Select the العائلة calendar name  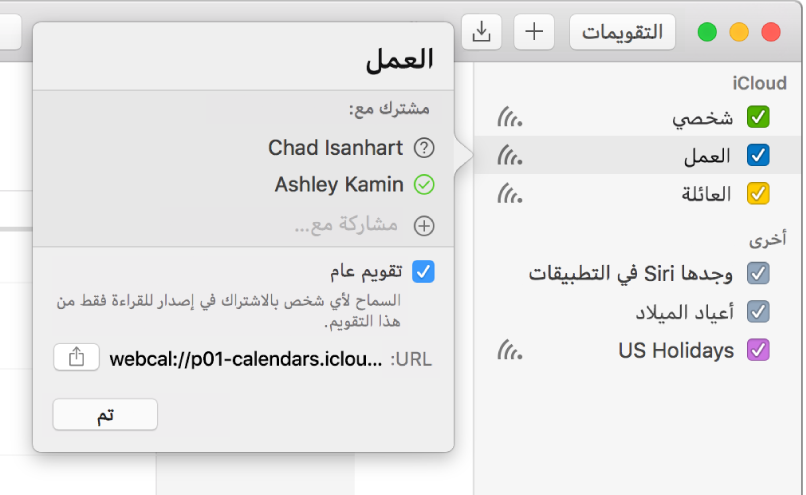pyautogui.click(x=706, y=194)
